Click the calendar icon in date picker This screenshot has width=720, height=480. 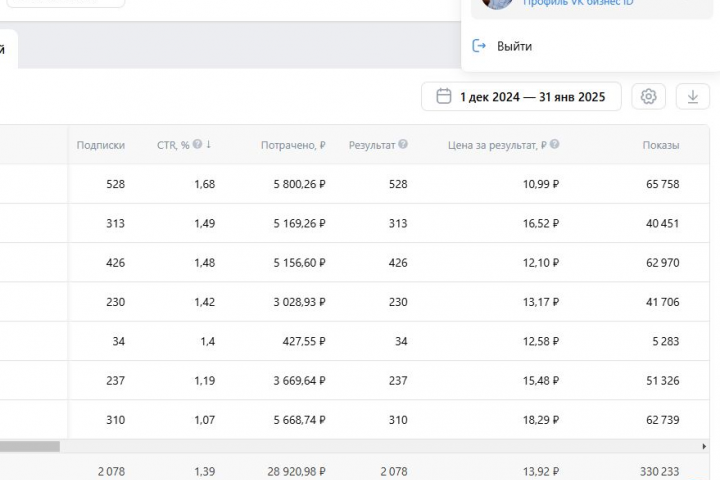[x=443, y=96]
